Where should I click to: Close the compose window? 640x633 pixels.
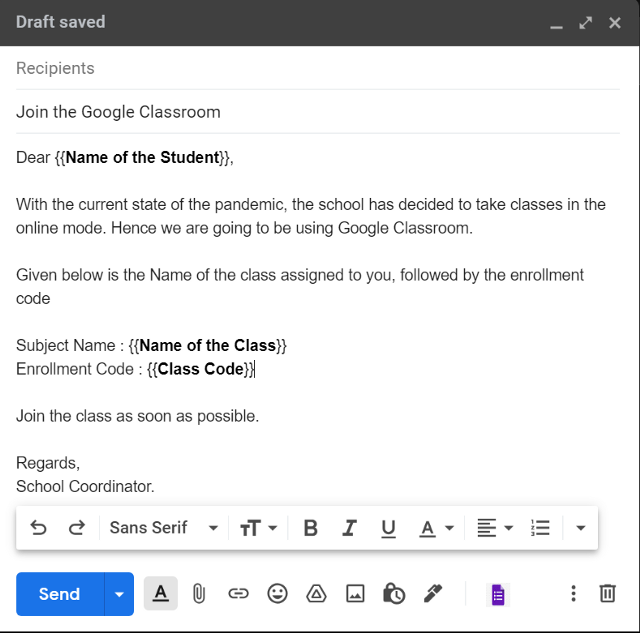[x=615, y=23]
